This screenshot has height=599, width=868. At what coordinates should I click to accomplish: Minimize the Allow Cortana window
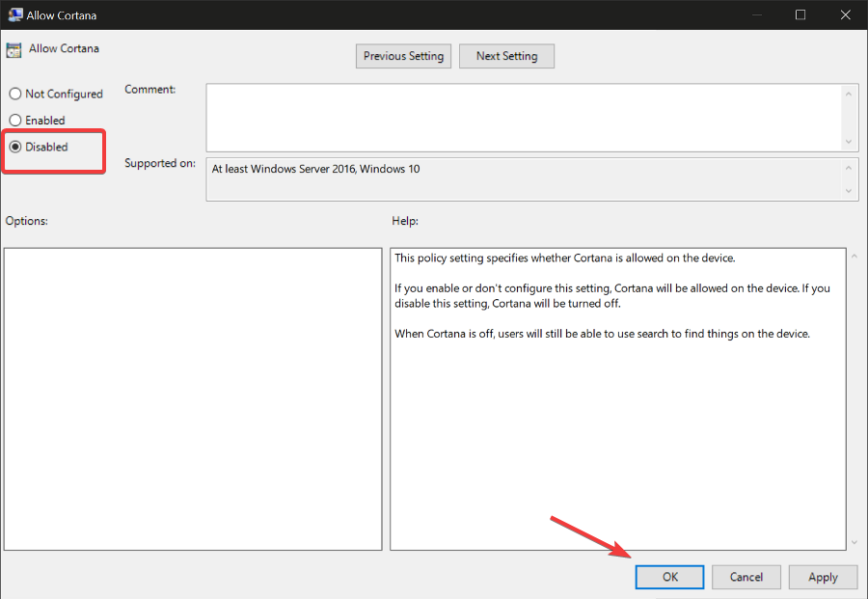(757, 14)
